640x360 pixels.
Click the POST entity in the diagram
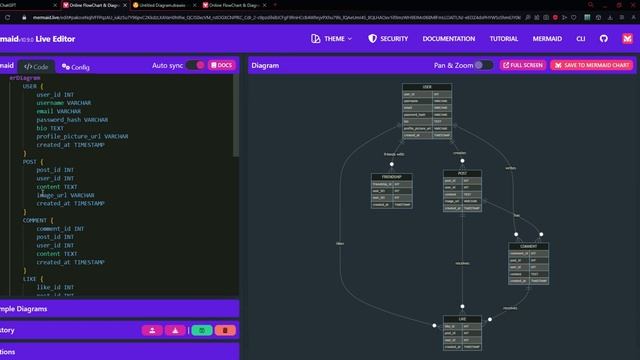[x=462, y=191]
